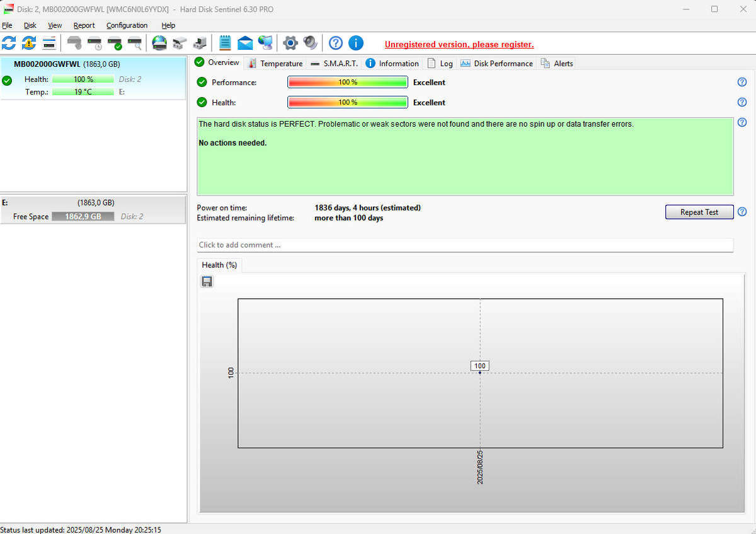Image resolution: width=756 pixels, height=534 pixels.
Task: Click the globe with disk toolbar icon
Action: (x=159, y=43)
